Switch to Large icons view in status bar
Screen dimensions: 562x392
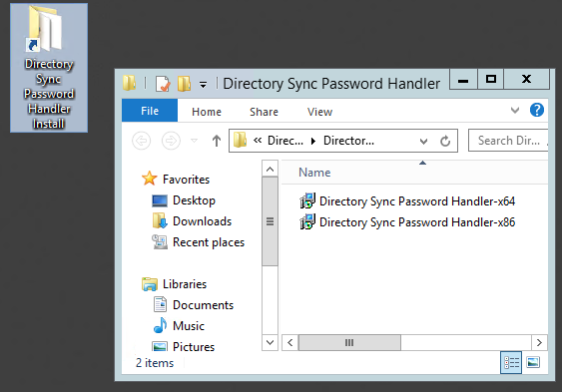click(x=533, y=363)
